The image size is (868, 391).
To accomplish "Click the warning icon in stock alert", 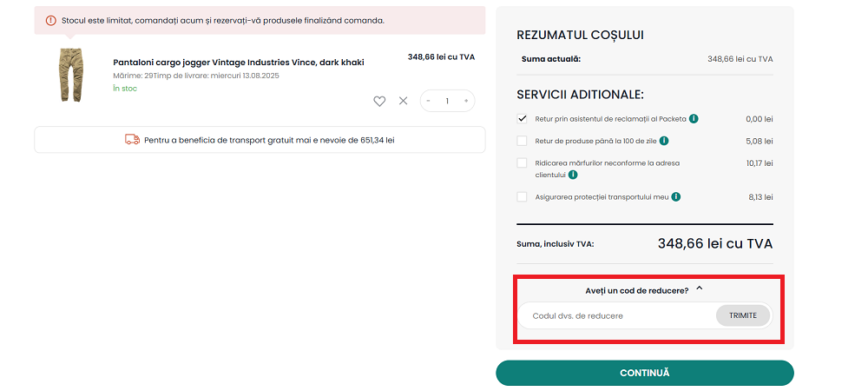I will coord(51,20).
